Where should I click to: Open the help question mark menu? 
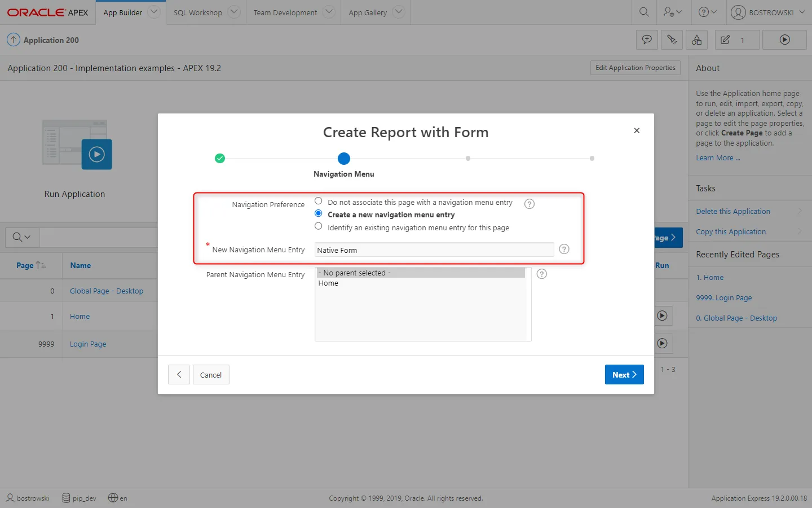click(707, 12)
